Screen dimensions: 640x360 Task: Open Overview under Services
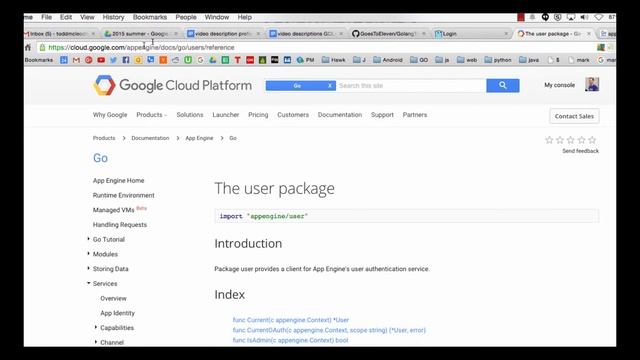[113, 298]
